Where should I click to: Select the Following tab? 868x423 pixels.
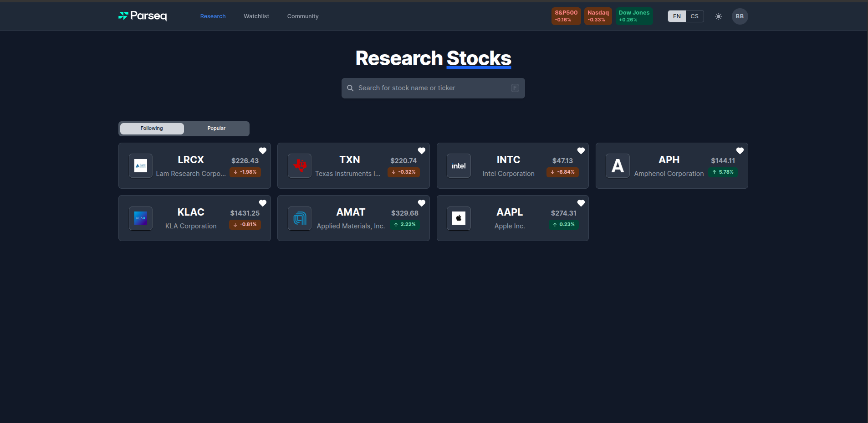[x=152, y=129]
